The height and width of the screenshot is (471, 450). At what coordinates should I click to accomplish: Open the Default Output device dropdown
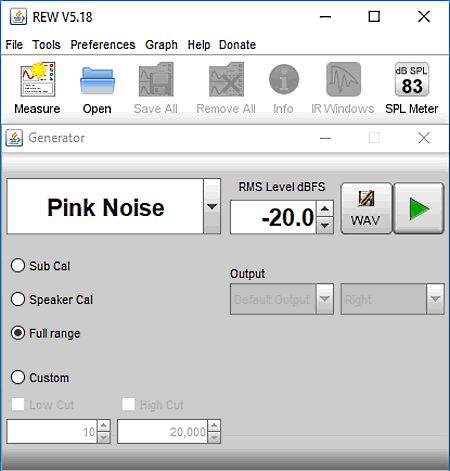(x=325, y=299)
